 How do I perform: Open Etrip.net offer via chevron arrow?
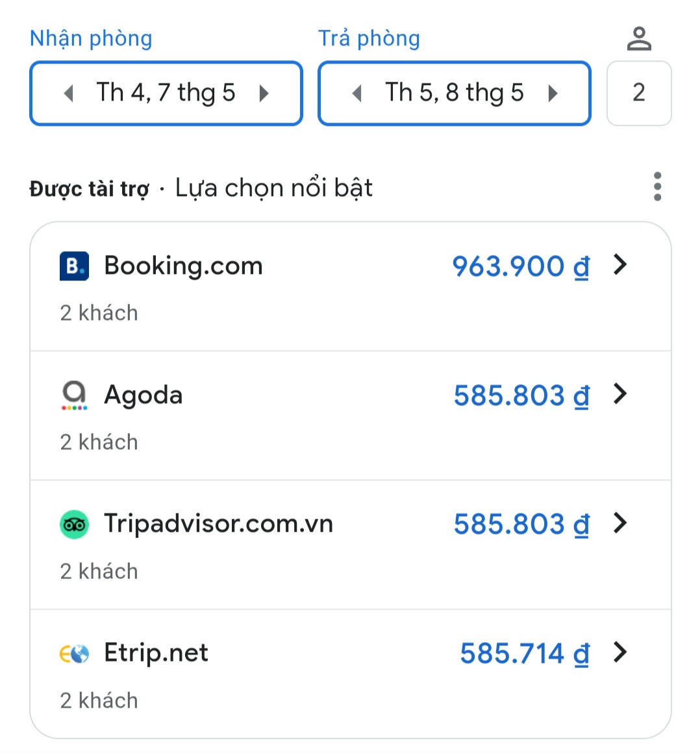(621, 652)
